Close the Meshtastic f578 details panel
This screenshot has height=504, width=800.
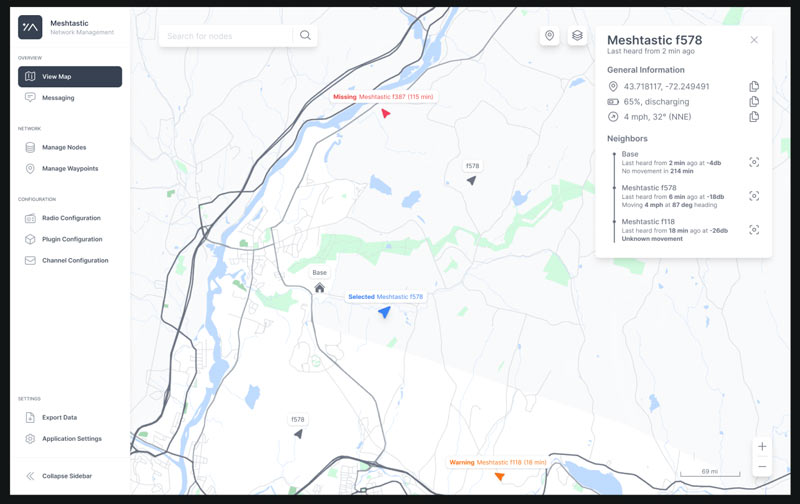[x=754, y=40]
